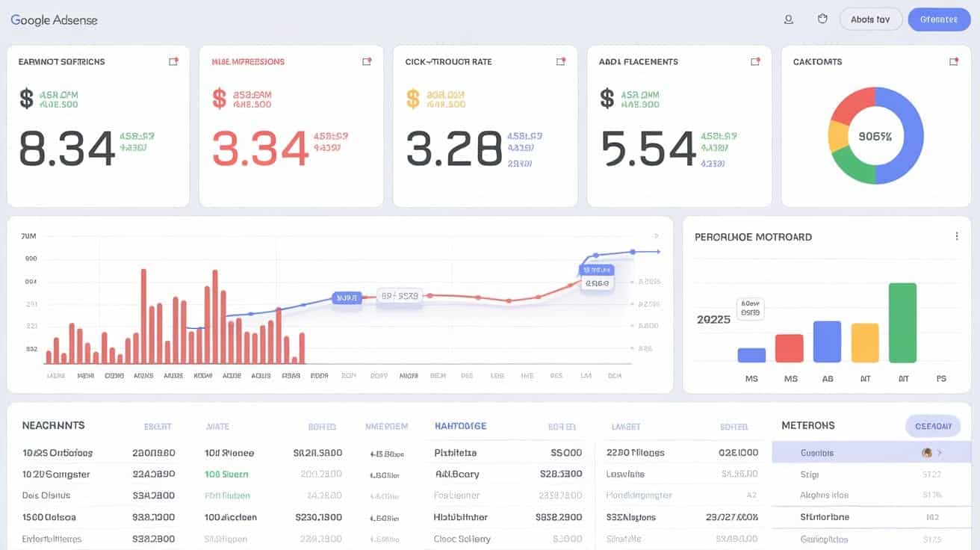This screenshot has height=550, width=980.
Task: Click the NEACRNNTS table heading
Action: click(53, 425)
